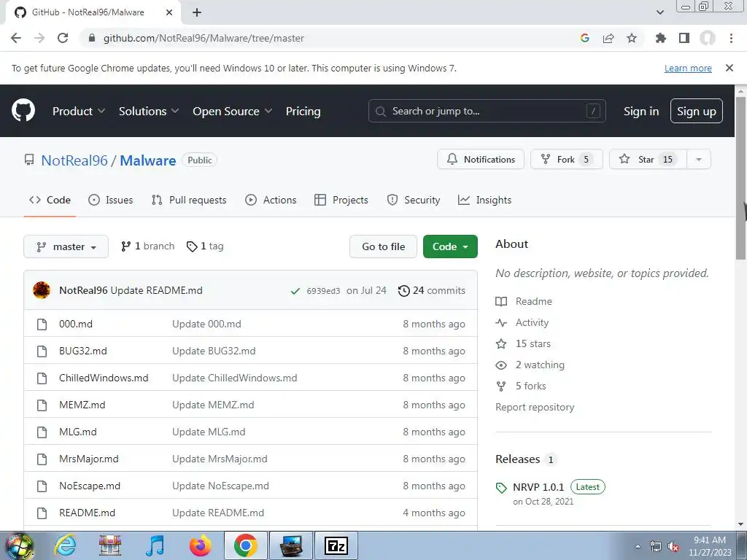Click the Go to file button
The height and width of the screenshot is (560, 747).
point(383,246)
